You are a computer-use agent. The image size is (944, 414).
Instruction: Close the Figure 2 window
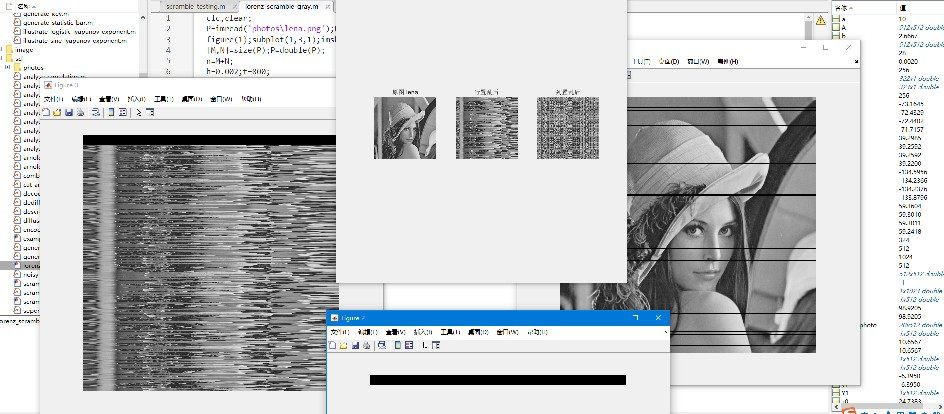click(x=658, y=318)
